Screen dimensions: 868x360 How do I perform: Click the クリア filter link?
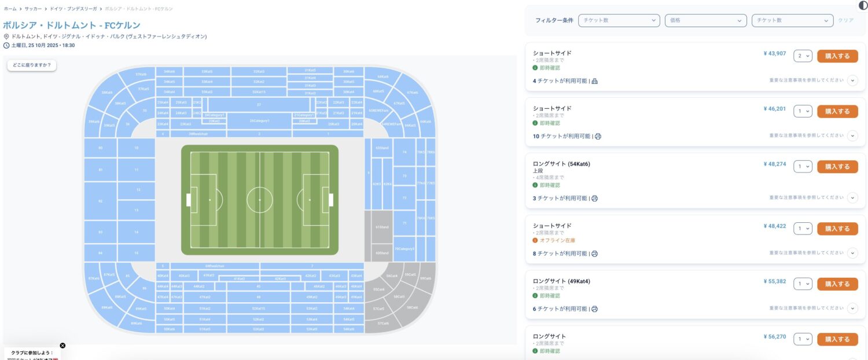(845, 20)
